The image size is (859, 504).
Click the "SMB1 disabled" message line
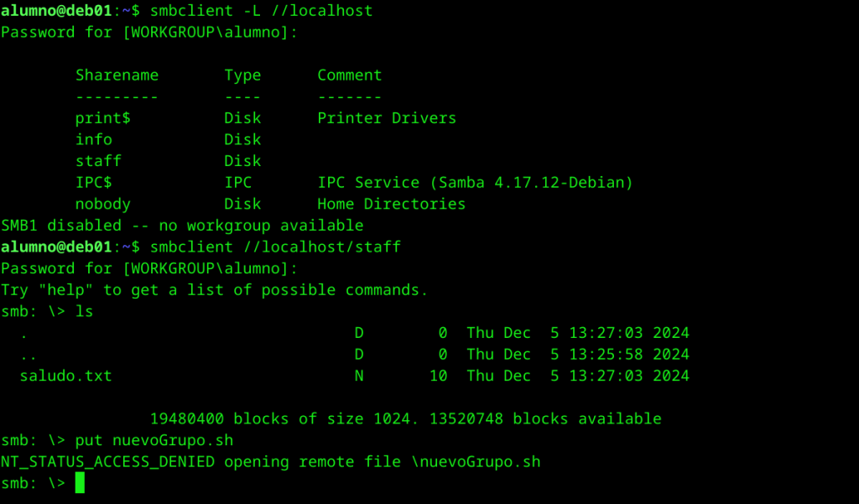pos(182,226)
